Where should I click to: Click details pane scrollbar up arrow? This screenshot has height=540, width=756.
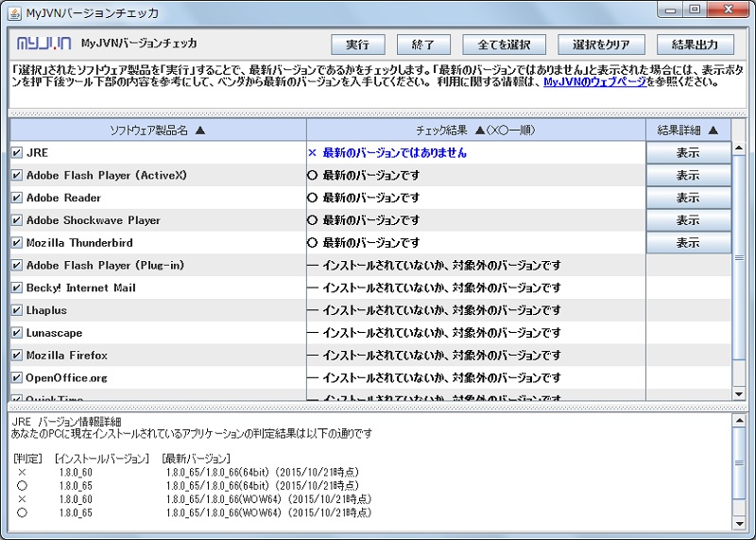pos(739,420)
